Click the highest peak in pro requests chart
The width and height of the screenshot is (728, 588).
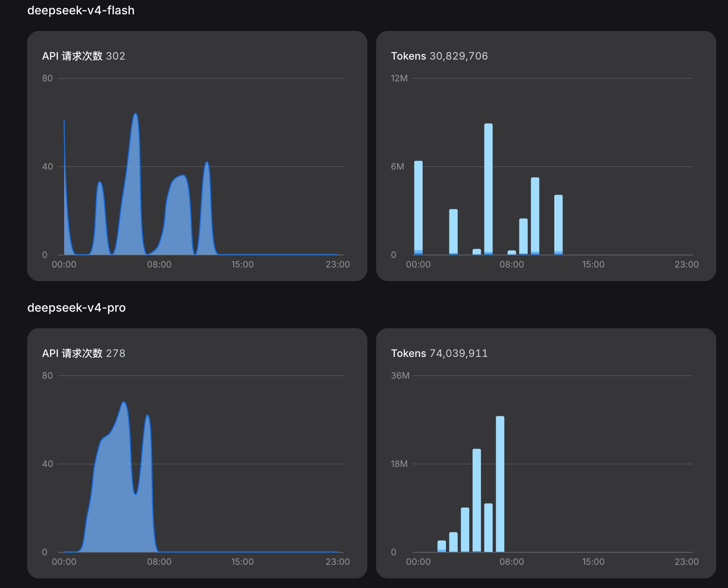click(x=124, y=402)
